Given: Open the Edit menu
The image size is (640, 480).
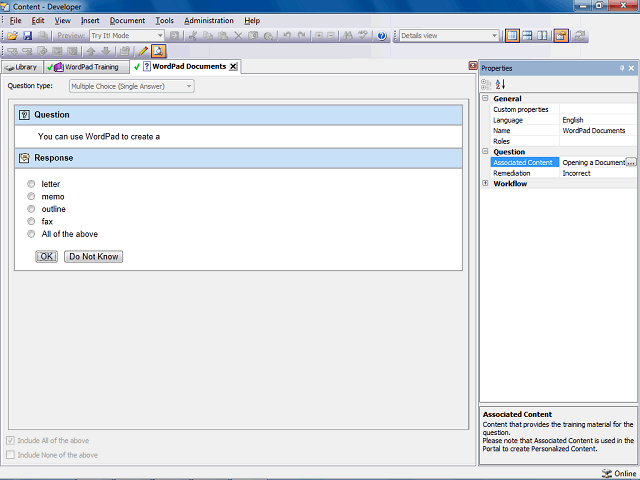Looking at the screenshot, I should tap(38, 20).
